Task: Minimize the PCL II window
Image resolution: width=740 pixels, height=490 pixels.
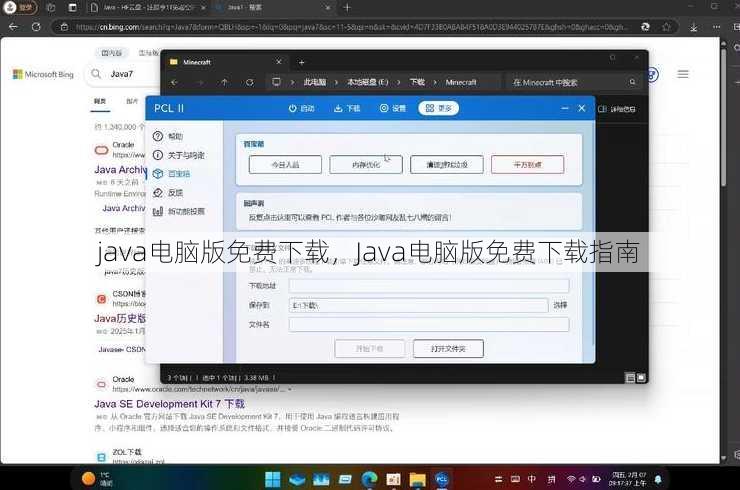Action: click(564, 108)
